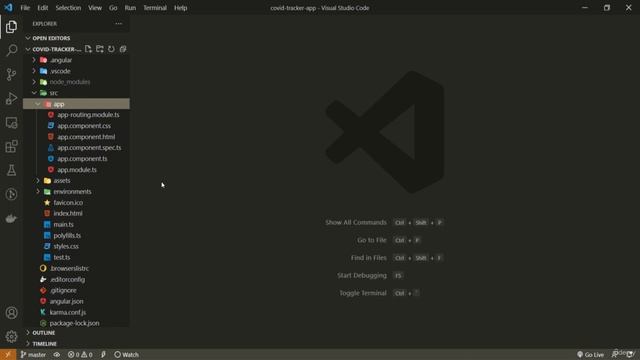Start Go Live server
This screenshot has width=640, height=360.
tap(591, 355)
